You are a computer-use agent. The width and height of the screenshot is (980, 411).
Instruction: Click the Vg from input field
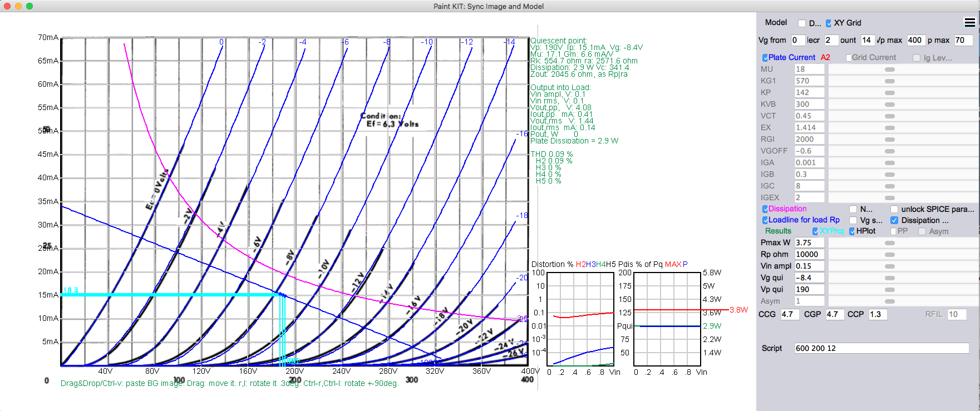tap(797, 40)
